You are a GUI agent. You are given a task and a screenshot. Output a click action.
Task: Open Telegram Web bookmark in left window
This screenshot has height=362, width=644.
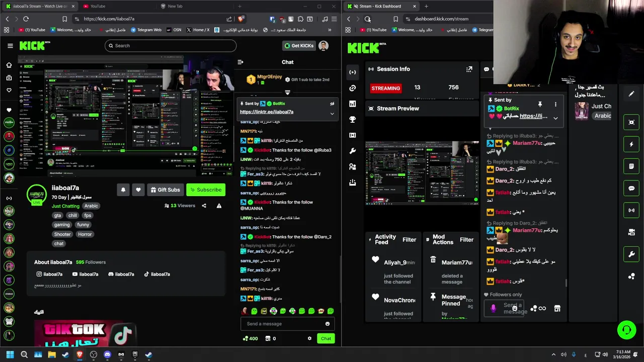coord(146,30)
